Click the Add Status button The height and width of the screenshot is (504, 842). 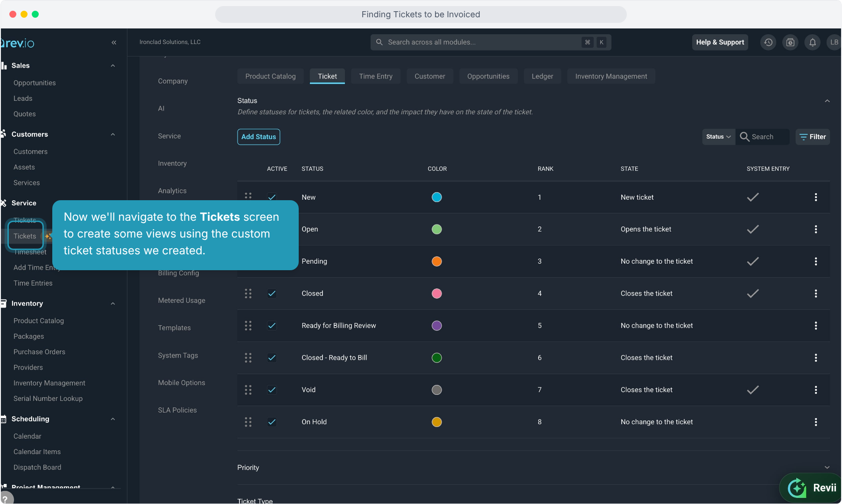(x=259, y=137)
